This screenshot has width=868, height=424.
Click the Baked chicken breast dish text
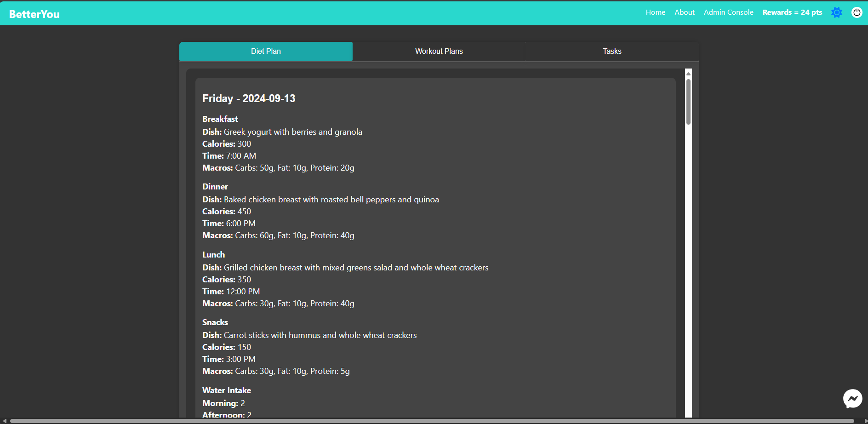[x=320, y=200]
